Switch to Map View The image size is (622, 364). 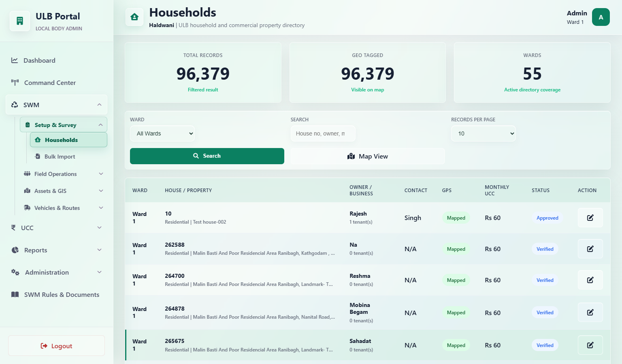coord(368,156)
